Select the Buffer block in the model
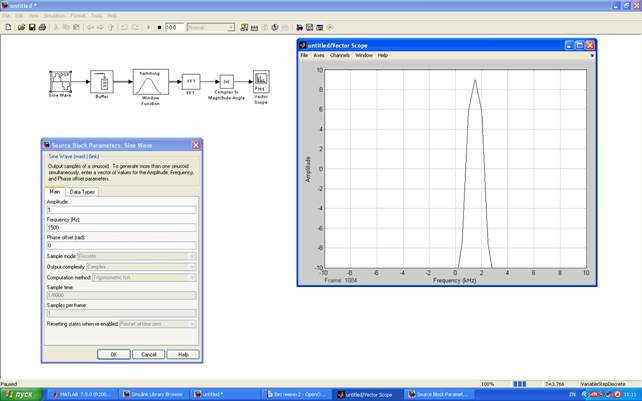Screen dimensions: 642x401 [102, 82]
